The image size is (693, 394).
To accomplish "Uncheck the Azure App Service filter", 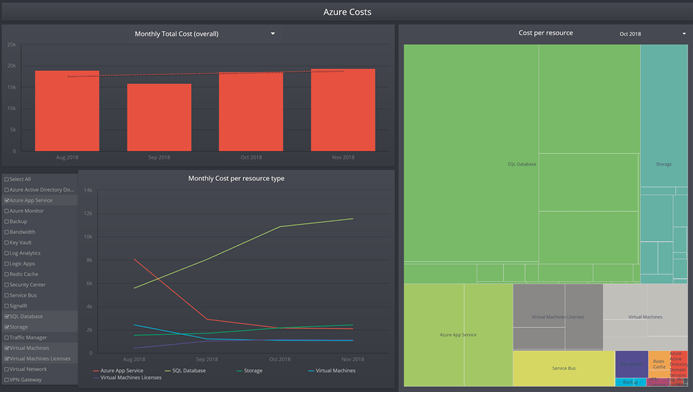I will 7,201.
